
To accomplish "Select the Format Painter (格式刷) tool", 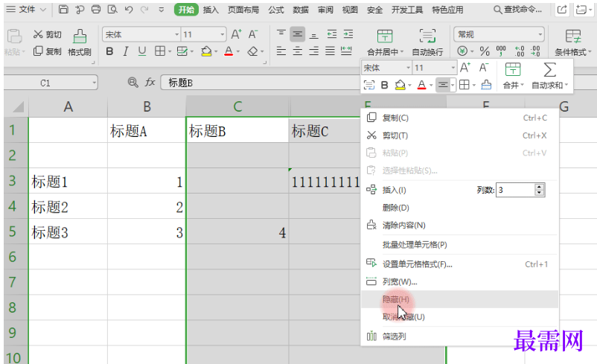I will pyautogui.click(x=80, y=42).
